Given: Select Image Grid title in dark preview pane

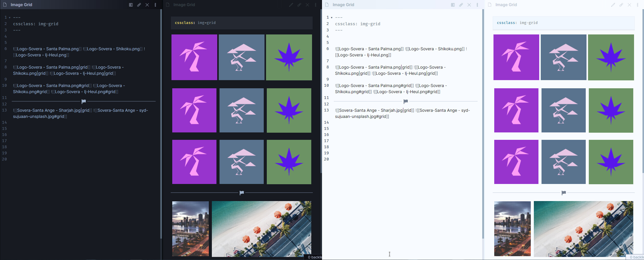Looking at the screenshot, I should pos(184,5).
